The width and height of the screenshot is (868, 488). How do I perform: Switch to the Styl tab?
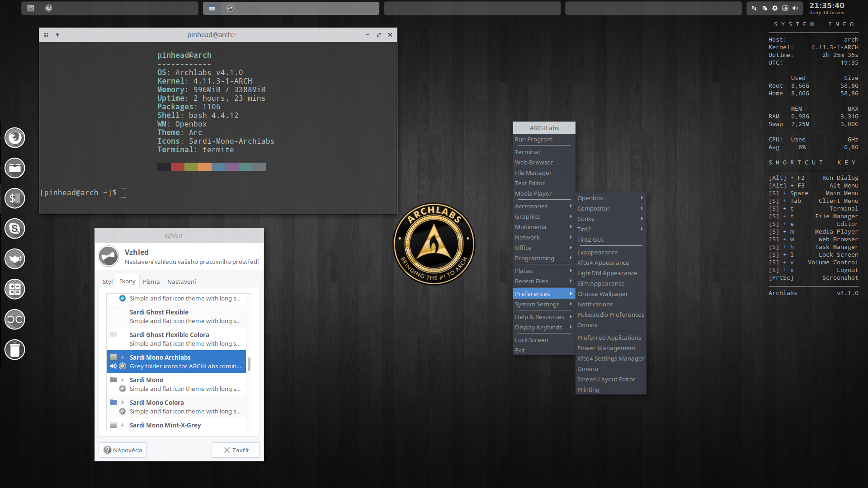coord(108,282)
